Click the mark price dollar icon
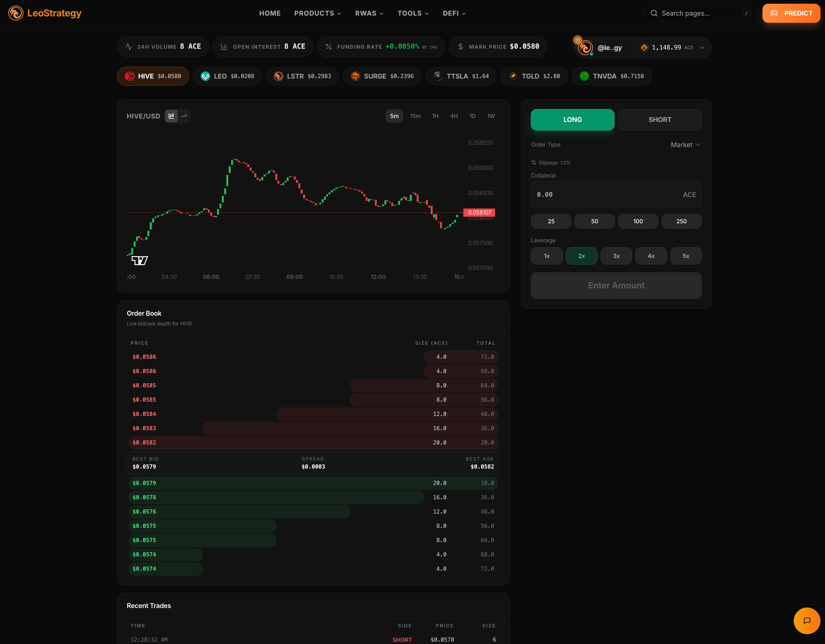The width and height of the screenshot is (825, 644). click(x=460, y=47)
